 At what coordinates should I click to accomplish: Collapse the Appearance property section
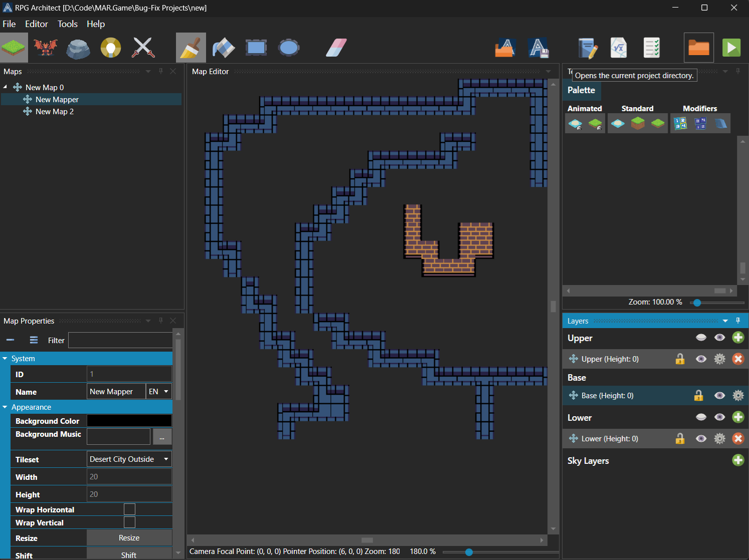[5, 407]
